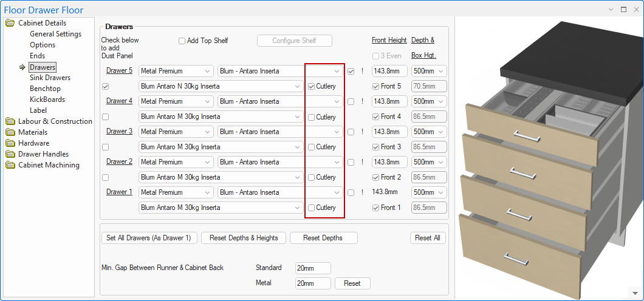Image resolution: width=644 pixels, height=301 pixels.
Task: Click the Cabinet Machining folder icon
Action: coord(10,165)
